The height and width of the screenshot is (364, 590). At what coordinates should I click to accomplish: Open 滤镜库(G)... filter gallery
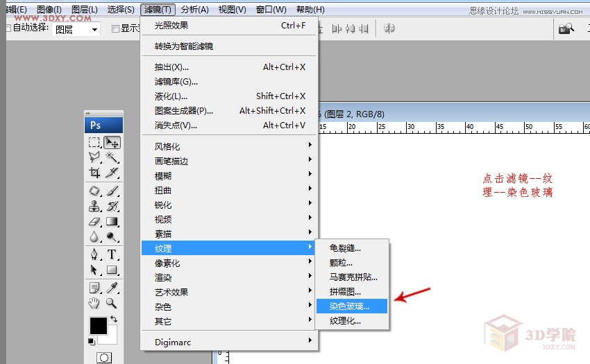230,82
